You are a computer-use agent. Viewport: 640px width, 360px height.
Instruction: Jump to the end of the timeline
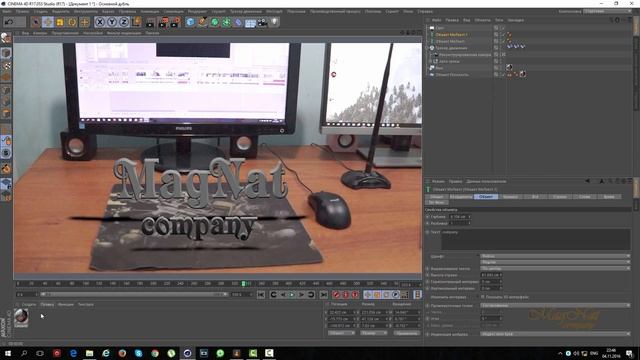pyautogui.click(x=323, y=294)
